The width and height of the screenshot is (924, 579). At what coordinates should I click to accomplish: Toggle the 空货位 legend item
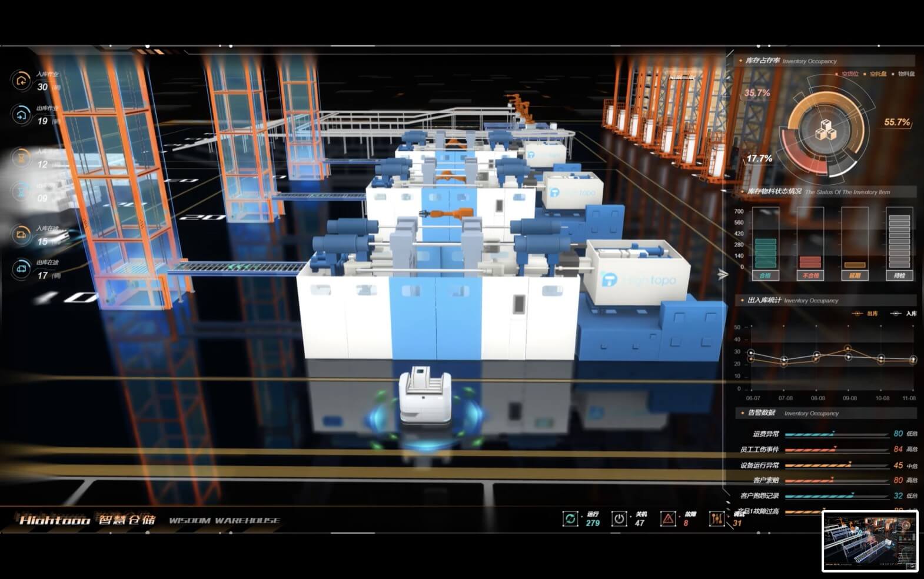click(847, 74)
